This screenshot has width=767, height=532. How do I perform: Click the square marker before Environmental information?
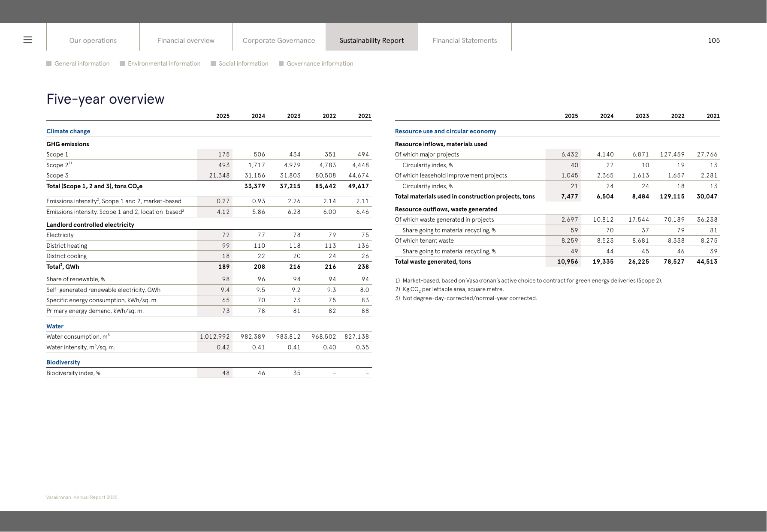(x=122, y=63)
